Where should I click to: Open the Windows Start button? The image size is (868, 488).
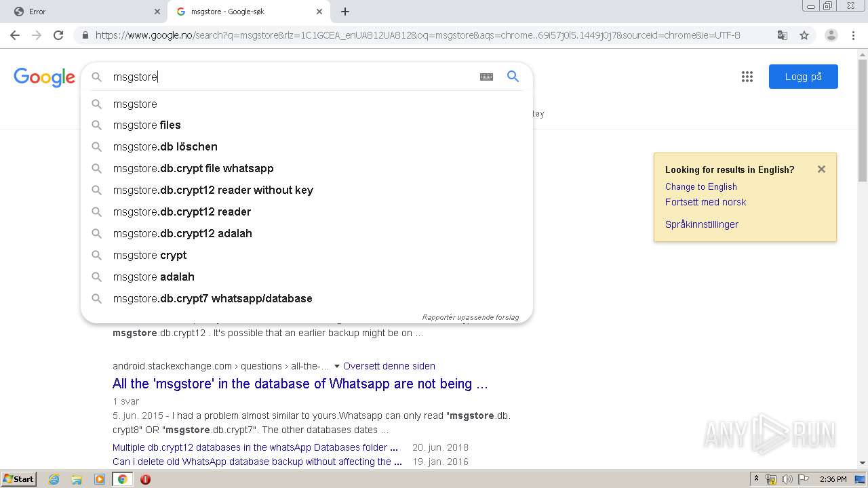[x=18, y=479]
